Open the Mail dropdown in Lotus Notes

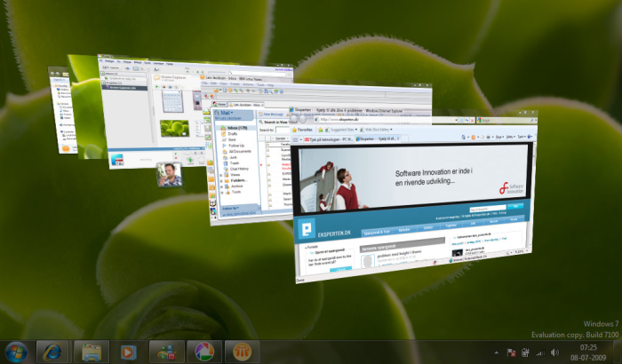[x=227, y=113]
